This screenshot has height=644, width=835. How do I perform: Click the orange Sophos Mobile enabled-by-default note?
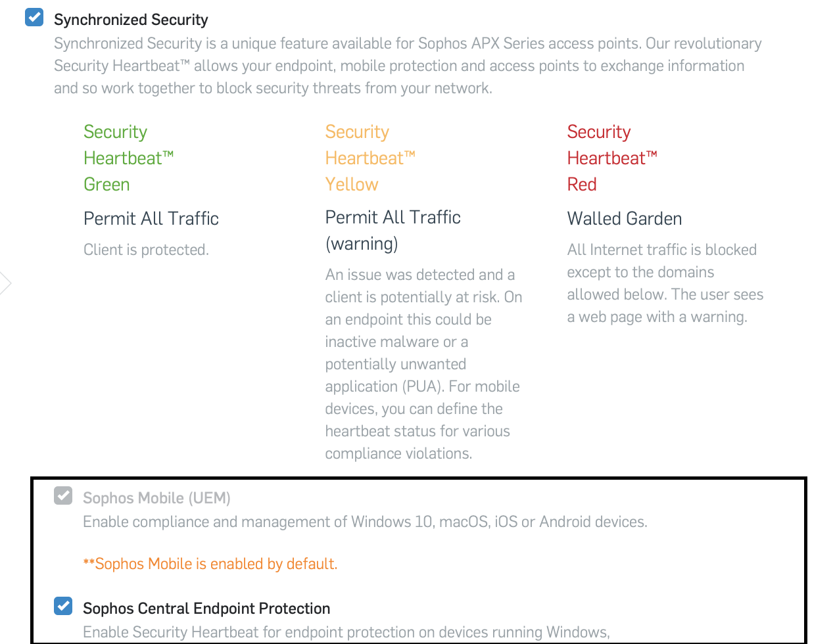click(x=210, y=564)
